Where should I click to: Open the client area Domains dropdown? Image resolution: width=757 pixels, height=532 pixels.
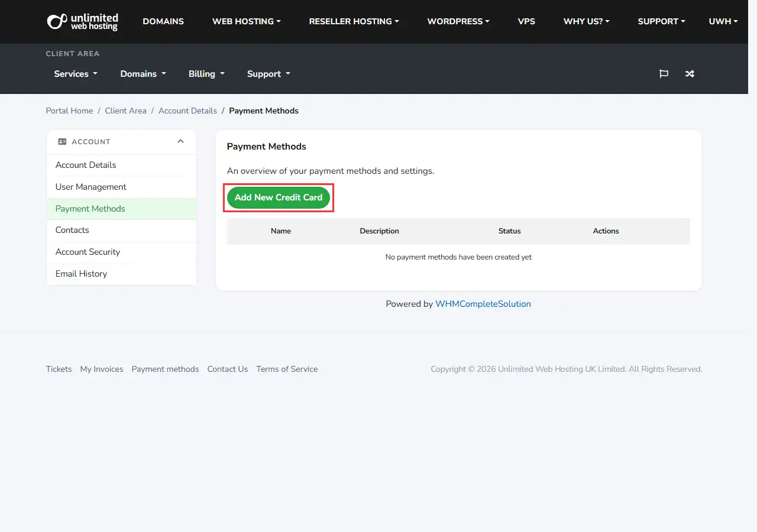point(143,74)
